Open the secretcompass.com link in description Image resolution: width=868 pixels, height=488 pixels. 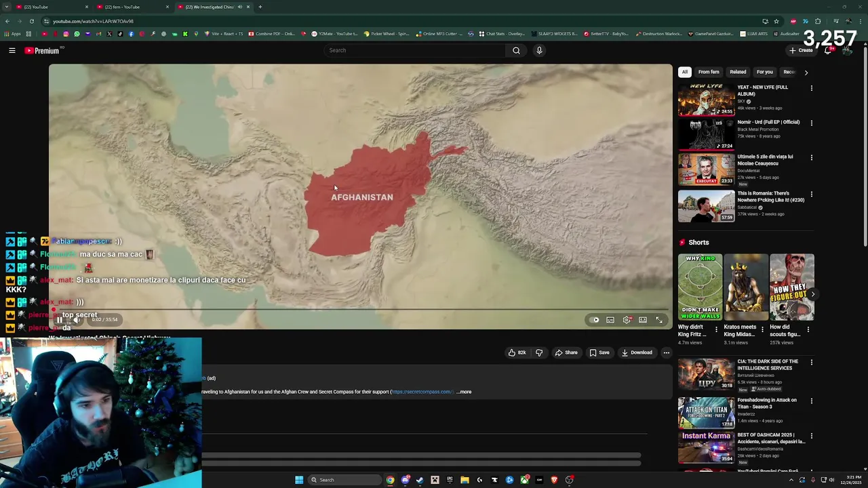coord(422,392)
